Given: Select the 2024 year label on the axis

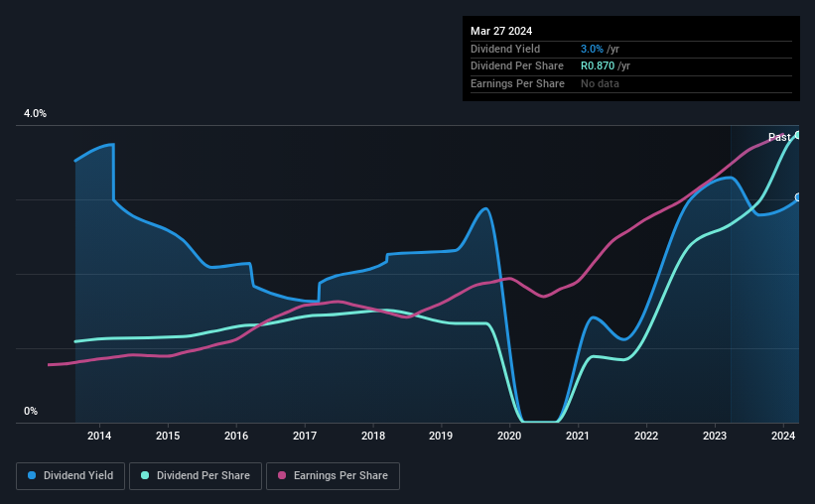Looking at the screenshot, I should [x=783, y=436].
